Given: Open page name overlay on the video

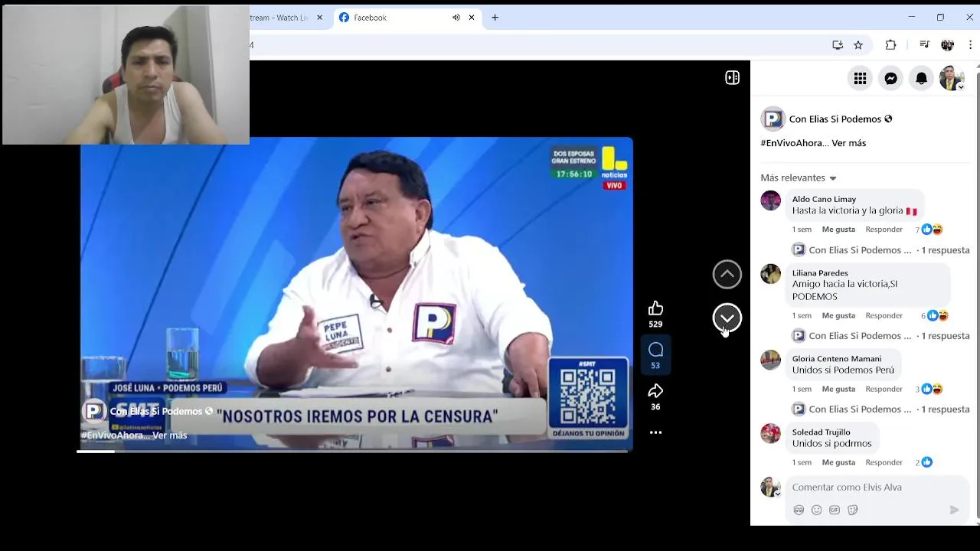Looking at the screenshot, I should point(156,412).
